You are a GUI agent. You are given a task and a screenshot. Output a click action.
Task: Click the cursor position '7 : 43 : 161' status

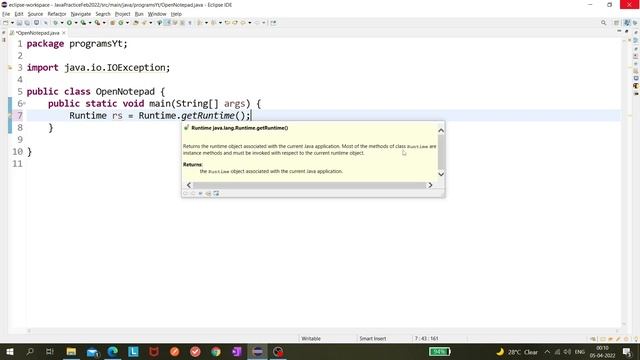tap(426, 338)
